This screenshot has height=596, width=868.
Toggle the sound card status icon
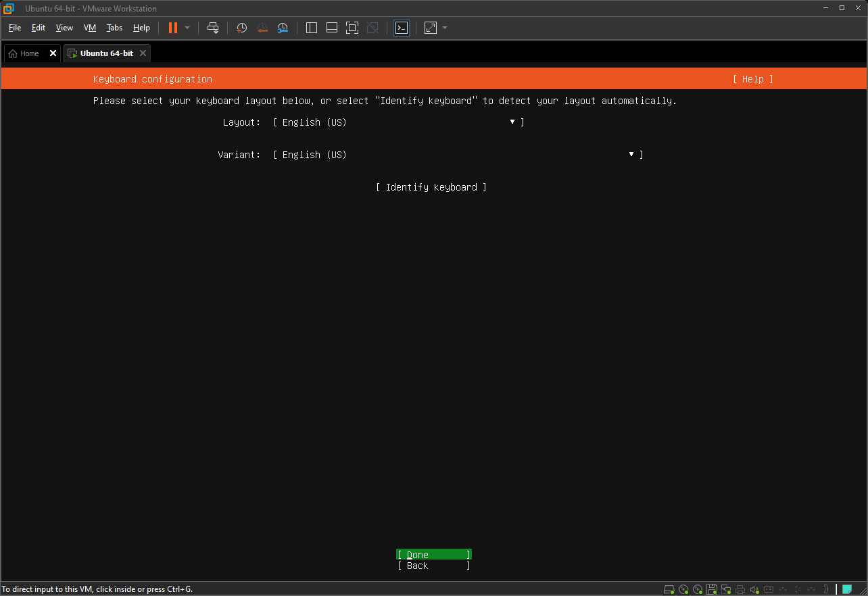754,589
